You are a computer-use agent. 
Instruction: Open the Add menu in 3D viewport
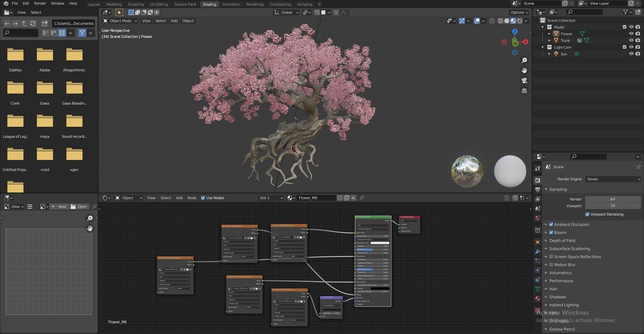[174, 21]
